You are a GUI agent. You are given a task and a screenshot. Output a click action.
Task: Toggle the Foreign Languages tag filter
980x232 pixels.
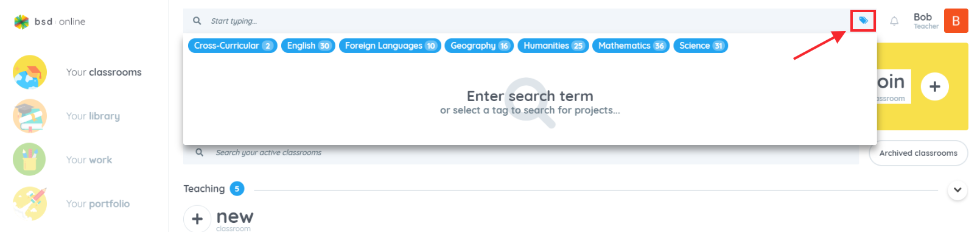click(390, 46)
